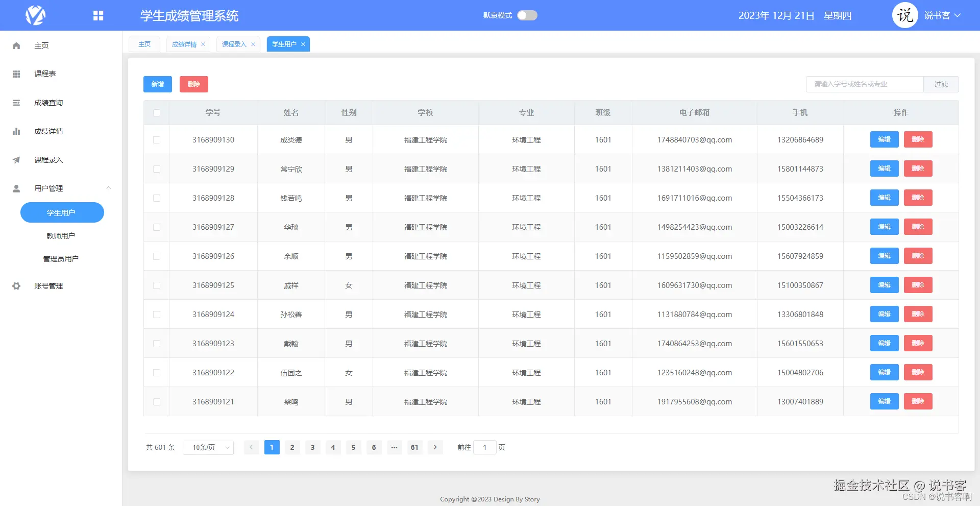
Task: Toggle the 默哀模式 switch
Action: coord(527,15)
